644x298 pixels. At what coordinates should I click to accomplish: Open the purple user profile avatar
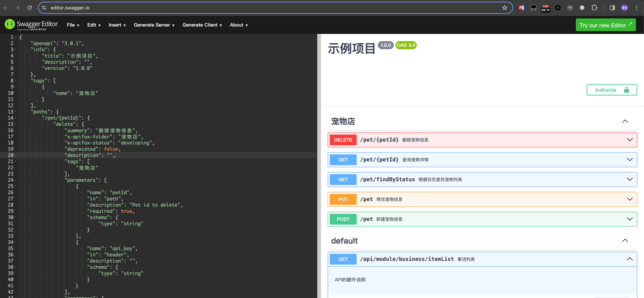[624, 8]
